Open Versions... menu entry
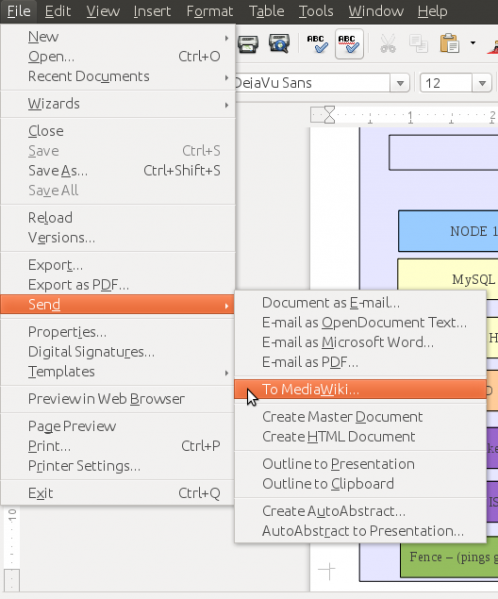Image resolution: width=498 pixels, height=599 pixels. (118, 238)
